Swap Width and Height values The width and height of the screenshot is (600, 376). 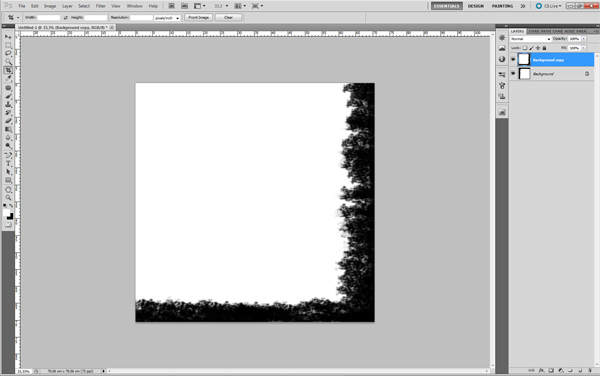(65, 18)
